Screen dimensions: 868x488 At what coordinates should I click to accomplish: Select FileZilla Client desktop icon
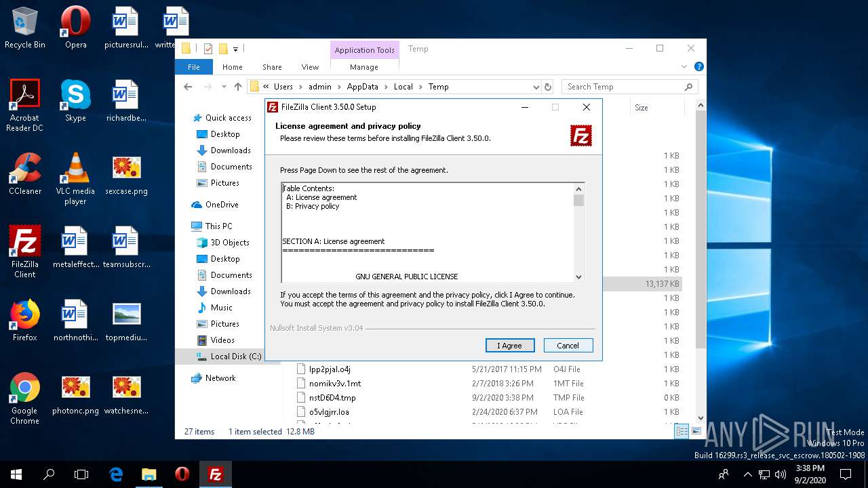(x=24, y=251)
